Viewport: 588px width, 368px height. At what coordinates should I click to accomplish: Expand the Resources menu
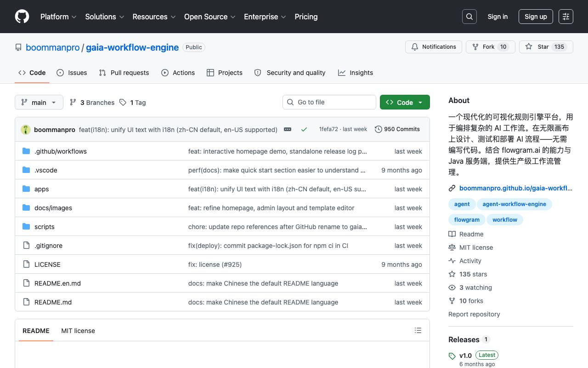(x=154, y=17)
